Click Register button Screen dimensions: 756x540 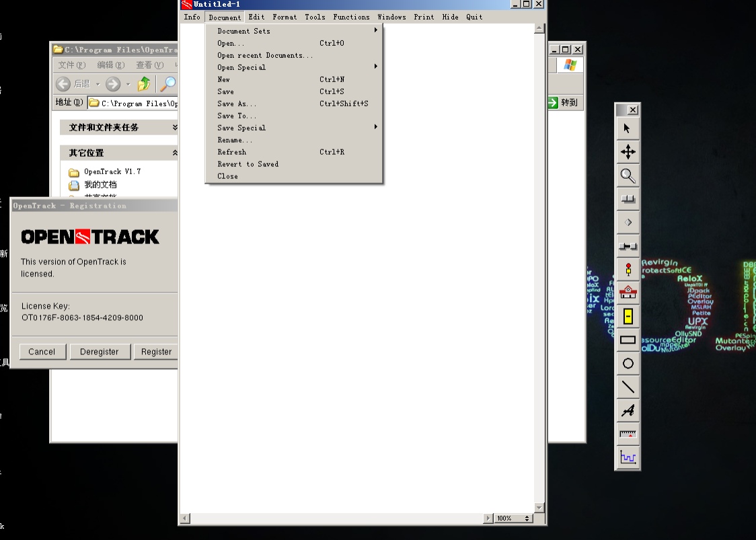[156, 352]
